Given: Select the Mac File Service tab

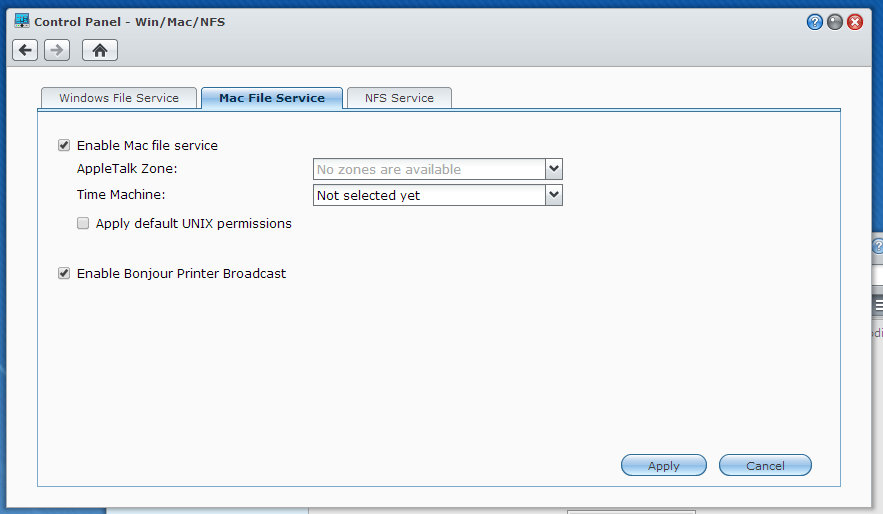Looking at the screenshot, I should click(x=272, y=98).
